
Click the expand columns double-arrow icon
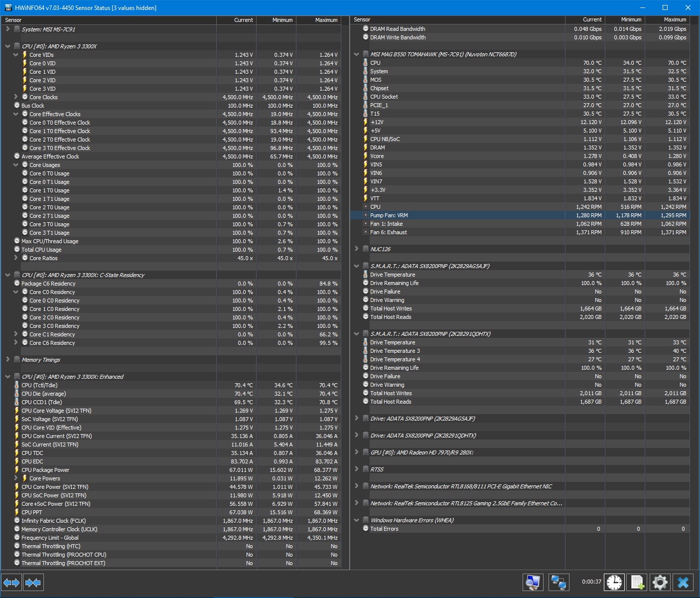tap(11, 582)
